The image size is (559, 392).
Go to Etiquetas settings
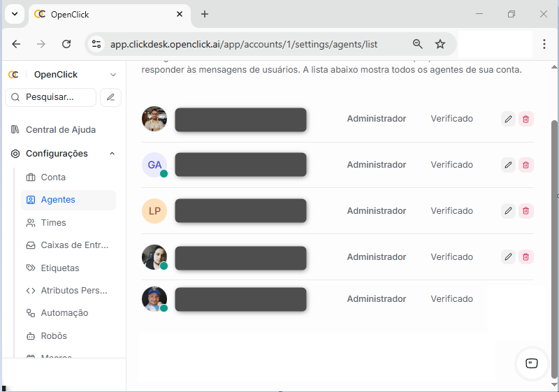tap(60, 268)
